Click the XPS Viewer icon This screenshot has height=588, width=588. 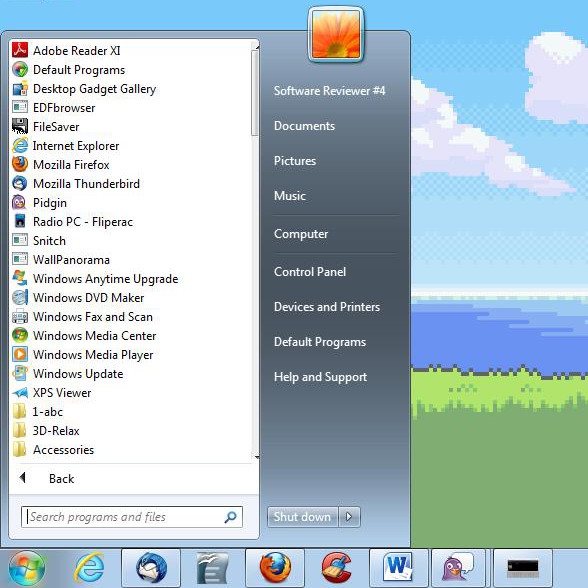(x=20, y=393)
